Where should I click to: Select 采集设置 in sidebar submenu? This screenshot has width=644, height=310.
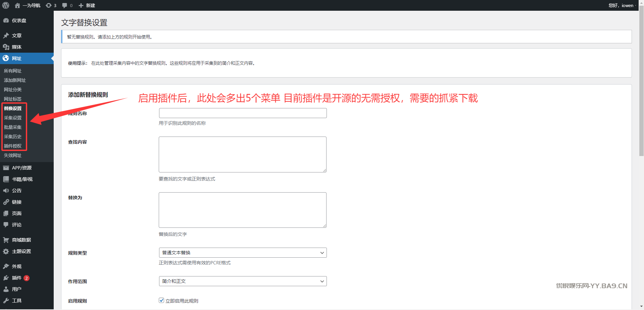point(13,118)
